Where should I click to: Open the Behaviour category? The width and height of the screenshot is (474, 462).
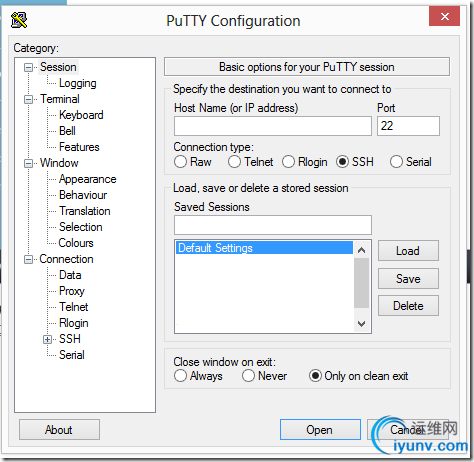(x=83, y=195)
